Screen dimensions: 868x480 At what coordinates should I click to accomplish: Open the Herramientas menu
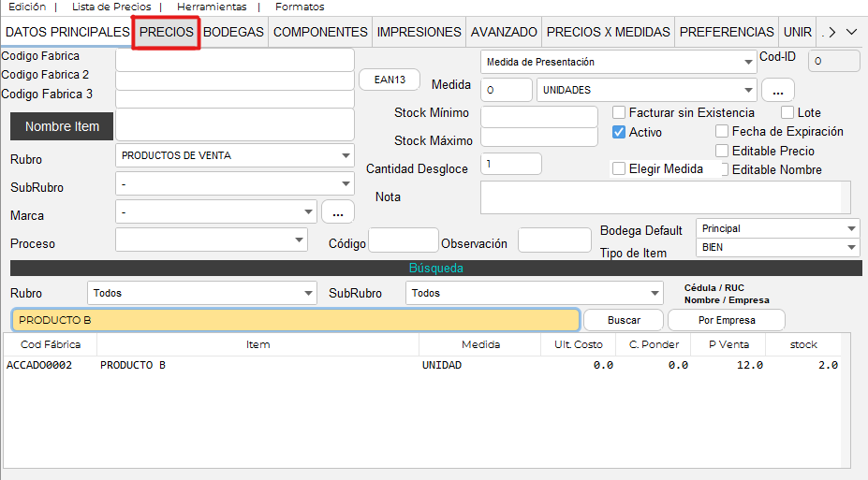coord(212,7)
